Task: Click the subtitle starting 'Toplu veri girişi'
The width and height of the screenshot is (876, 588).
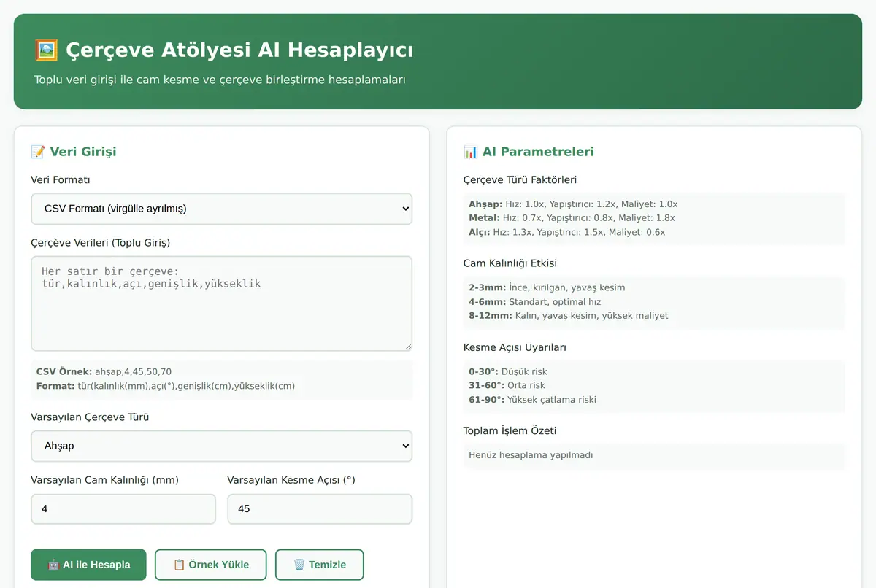Action: (220, 80)
